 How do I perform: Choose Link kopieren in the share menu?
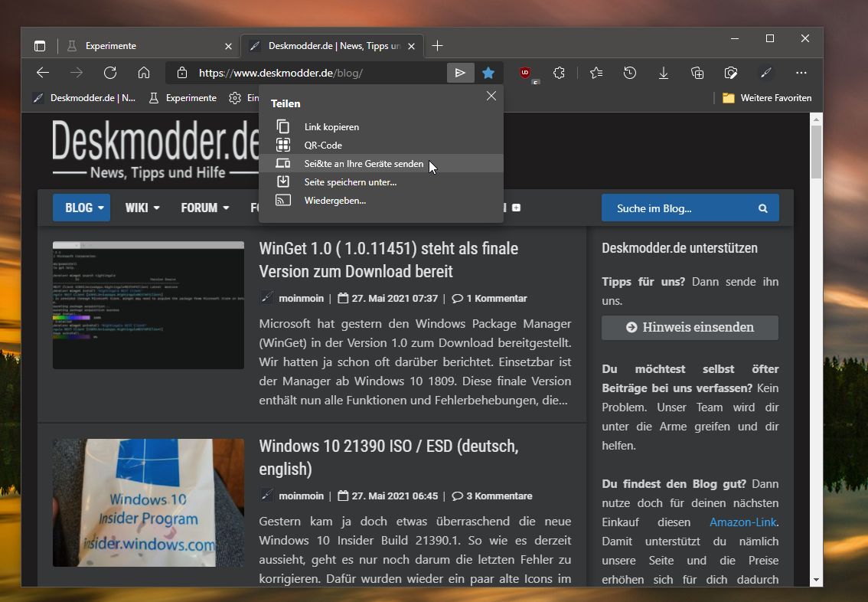[381, 127]
